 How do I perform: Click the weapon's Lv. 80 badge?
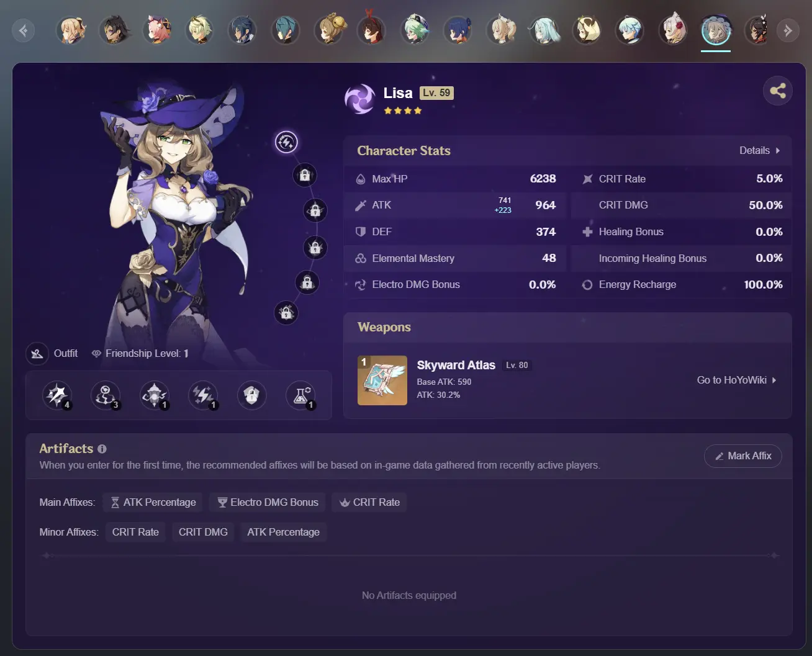517,365
